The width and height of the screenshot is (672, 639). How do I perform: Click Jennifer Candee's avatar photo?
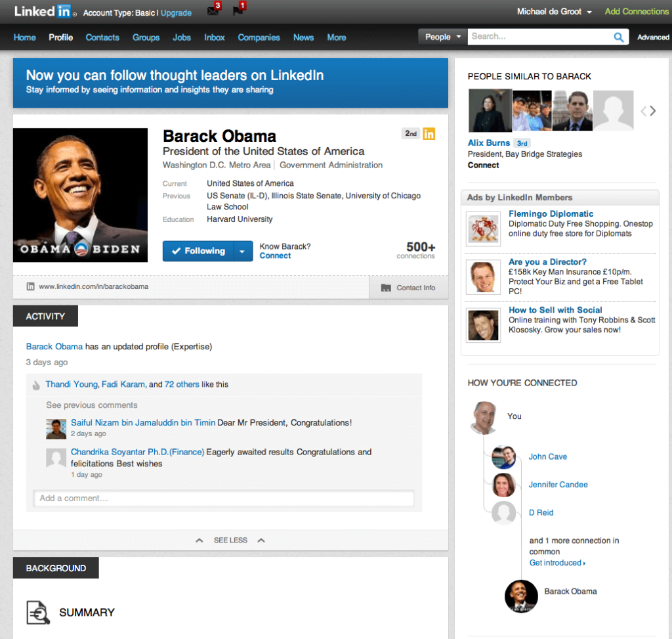point(503,485)
